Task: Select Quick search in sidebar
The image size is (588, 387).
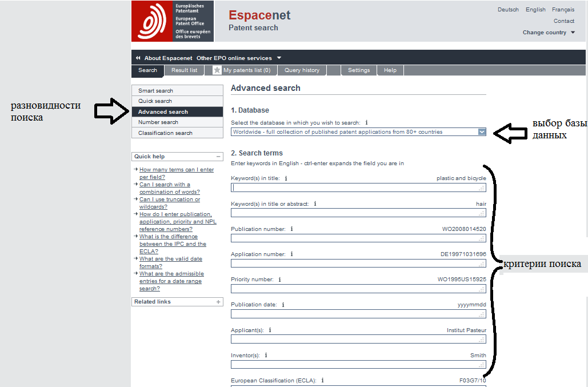Action: (177, 101)
